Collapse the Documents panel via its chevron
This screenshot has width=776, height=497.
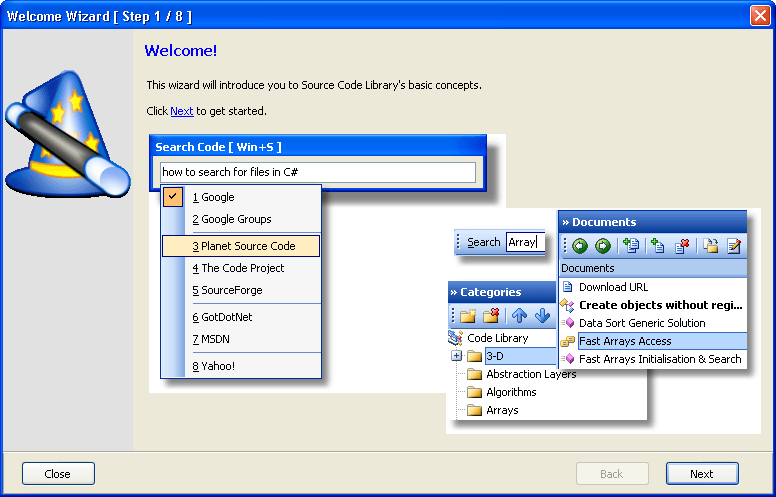(x=565, y=222)
